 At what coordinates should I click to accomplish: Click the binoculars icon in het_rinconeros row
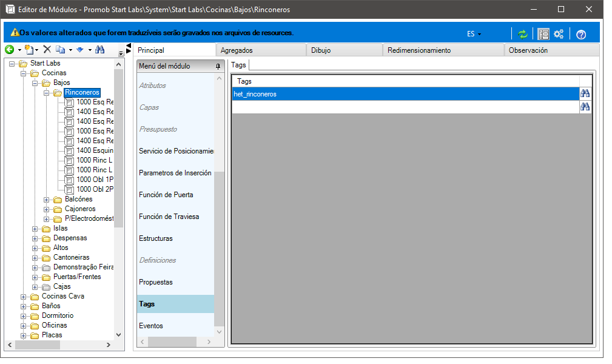click(x=585, y=93)
